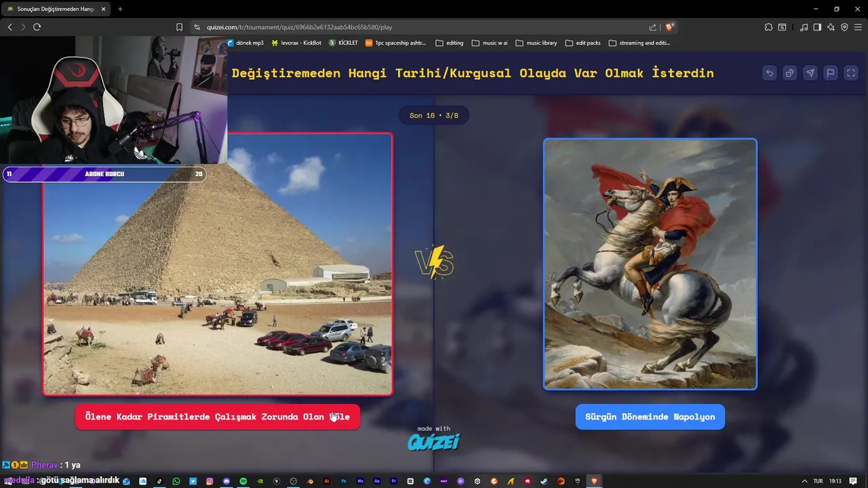The height and width of the screenshot is (488, 868).
Task: Open Photoshop from the taskbar
Action: coord(344,481)
